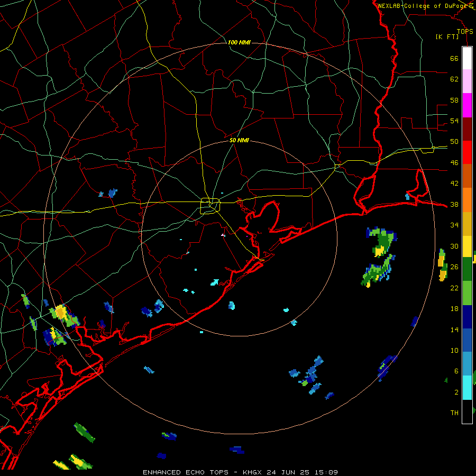Click the 10 legend number
Image resolution: width=476 pixels, height=476 pixels.
pos(454,350)
